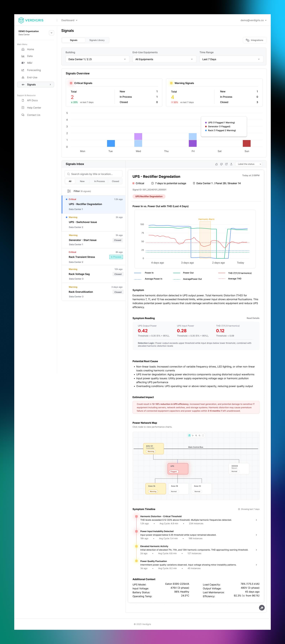Click the AI assistant sparkle button
Image resolution: width=285 pixels, height=644 pixels.
pos(262,608)
